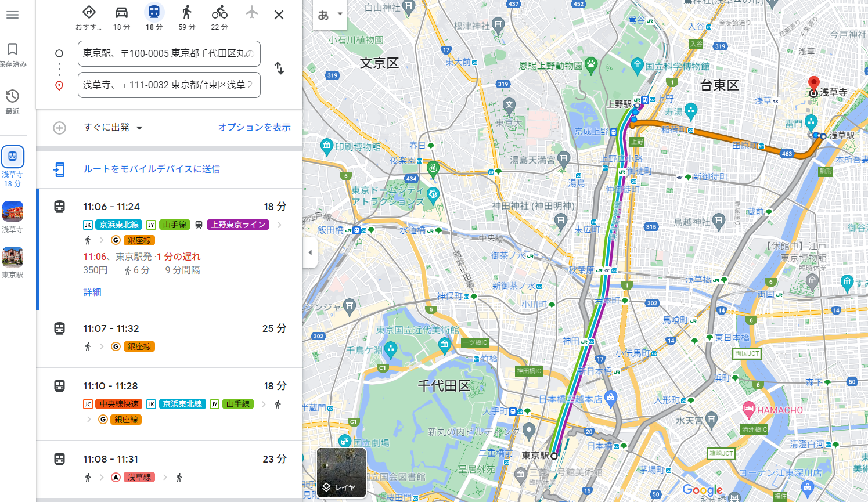Select the 11:10 - 11:28 route option
The width and height of the screenshot is (868, 502).
(170, 405)
